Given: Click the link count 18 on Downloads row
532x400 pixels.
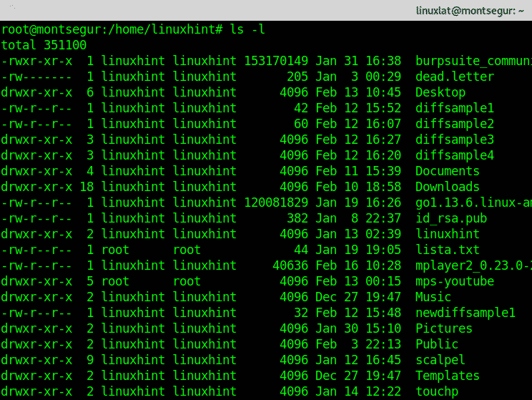Looking at the screenshot, I should (x=87, y=187).
